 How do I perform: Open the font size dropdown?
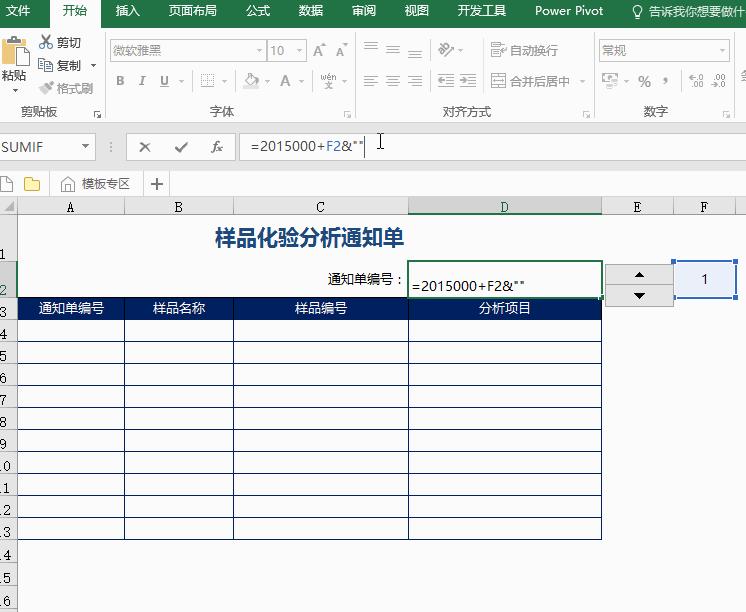300,50
